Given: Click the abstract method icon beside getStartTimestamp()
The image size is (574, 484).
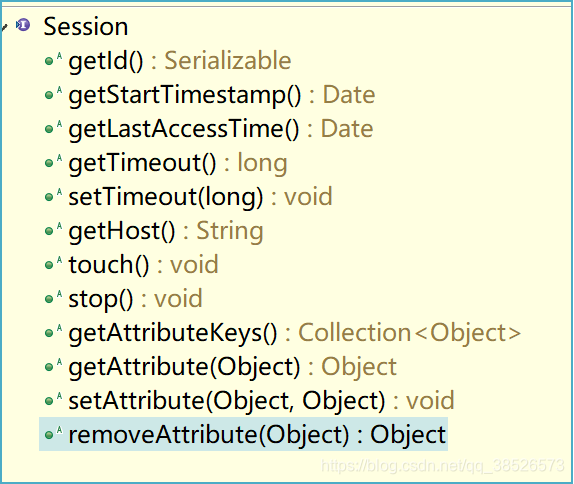Looking at the screenshot, I should pyautogui.click(x=53, y=94).
